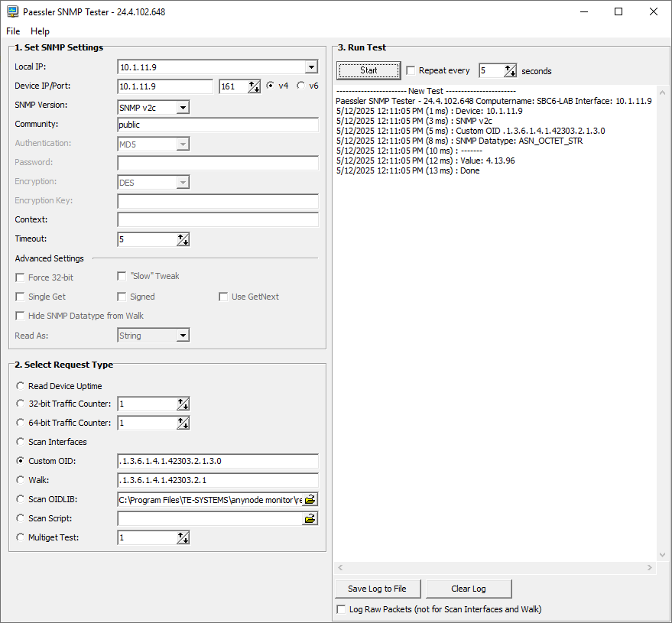Browse for a Scan OIDLIB file
The height and width of the screenshot is (623, 672).
(x=310, y=499)
